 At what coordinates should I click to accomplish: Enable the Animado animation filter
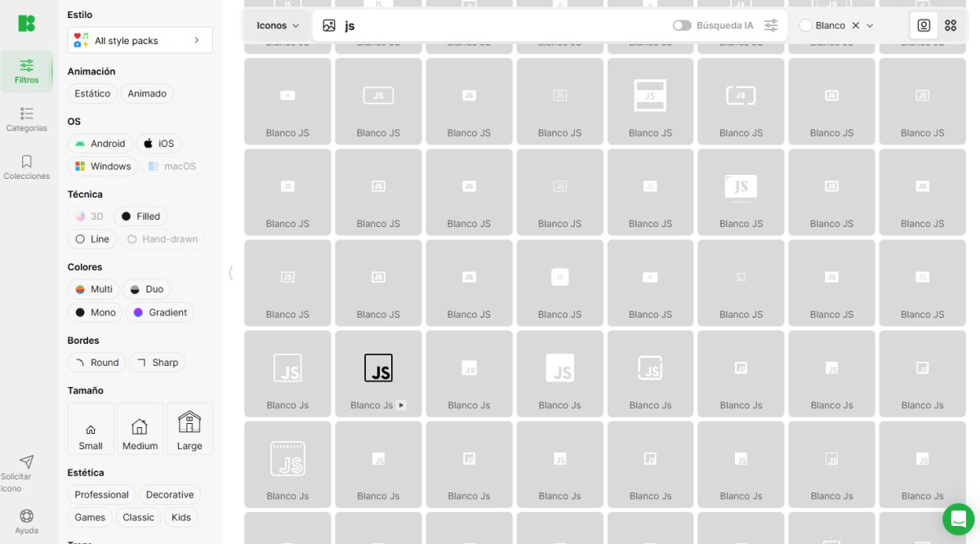[x=147, y=94]
